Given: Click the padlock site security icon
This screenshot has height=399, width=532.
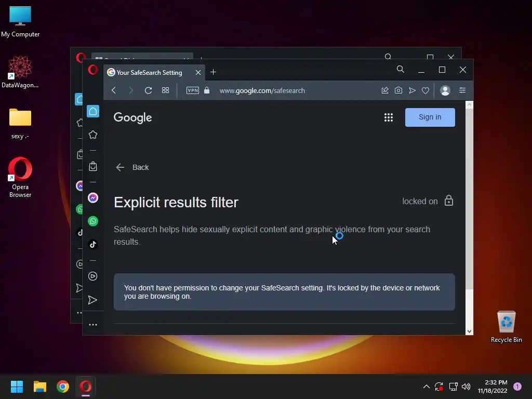Looking at the screenshot, I should click(x=207, y=90).
